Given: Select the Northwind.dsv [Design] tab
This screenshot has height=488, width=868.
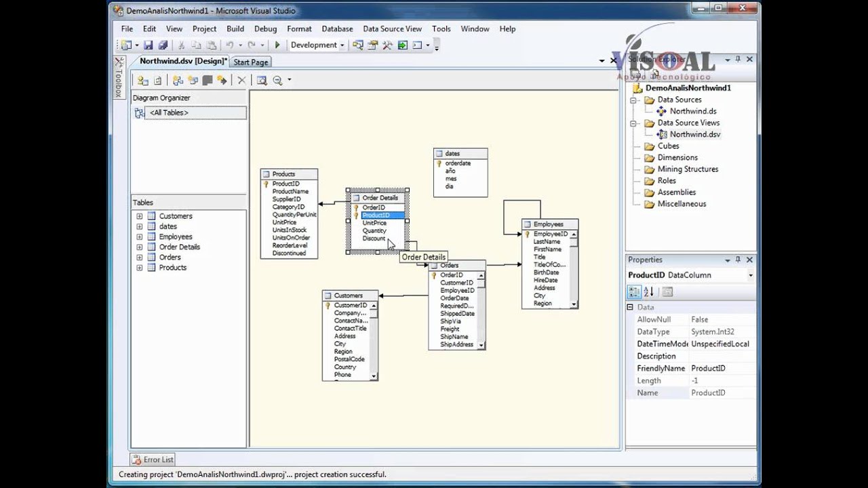Looking at the screenshot, I should (182, 61).
